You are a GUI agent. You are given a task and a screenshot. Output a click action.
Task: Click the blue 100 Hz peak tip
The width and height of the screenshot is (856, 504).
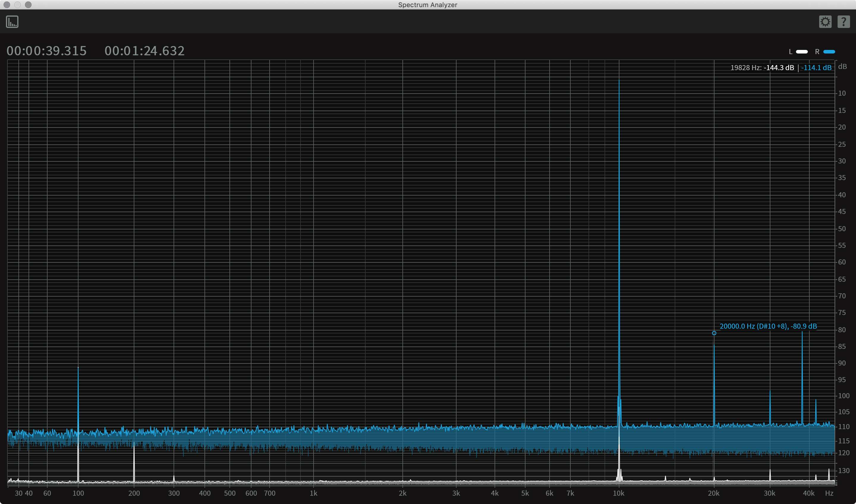[78, 368]
